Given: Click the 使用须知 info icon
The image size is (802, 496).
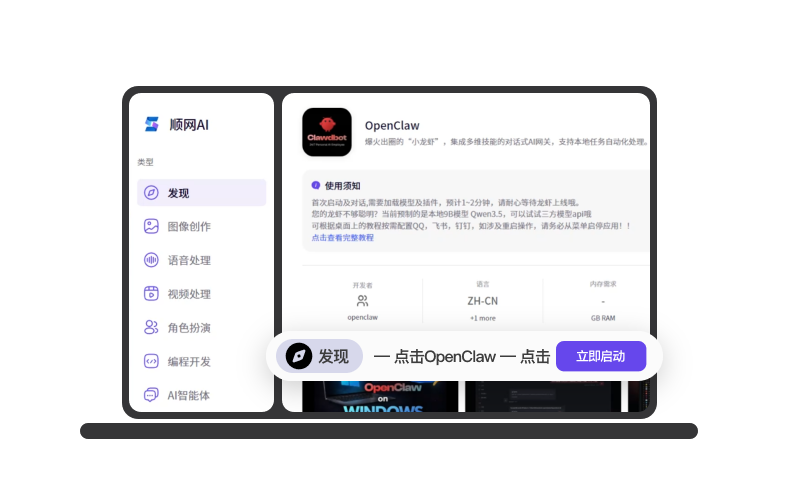Looking at the screenshot, I should pyautogui.click(x=316, y=185).
